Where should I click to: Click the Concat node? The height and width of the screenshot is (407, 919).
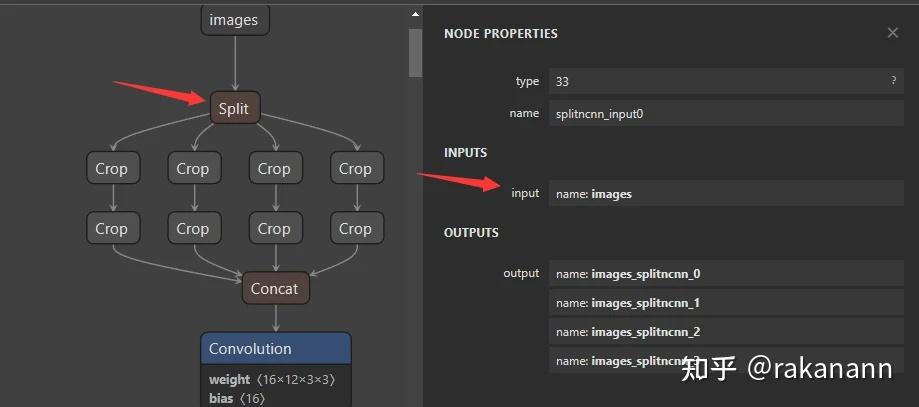pyautogui.click(x=274, y=289)
